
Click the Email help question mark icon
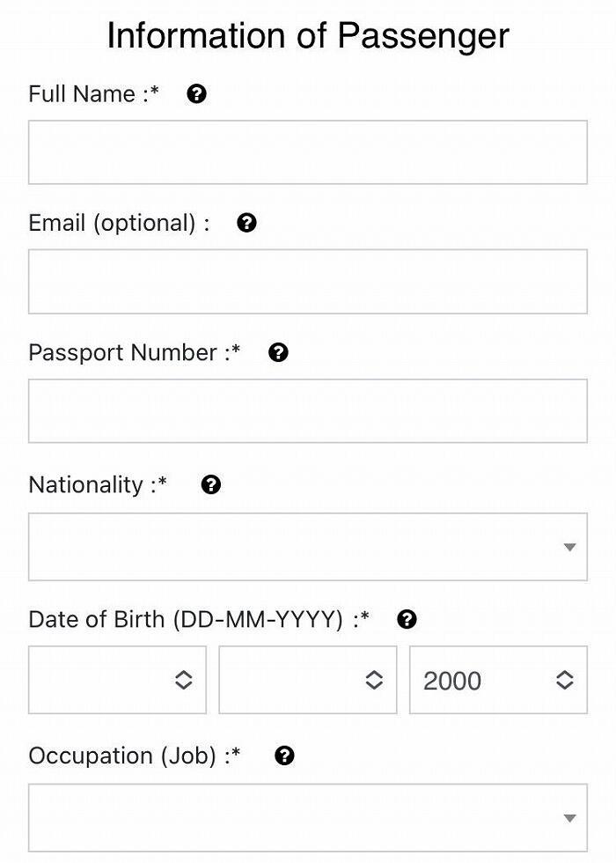[x=247, y=223]
